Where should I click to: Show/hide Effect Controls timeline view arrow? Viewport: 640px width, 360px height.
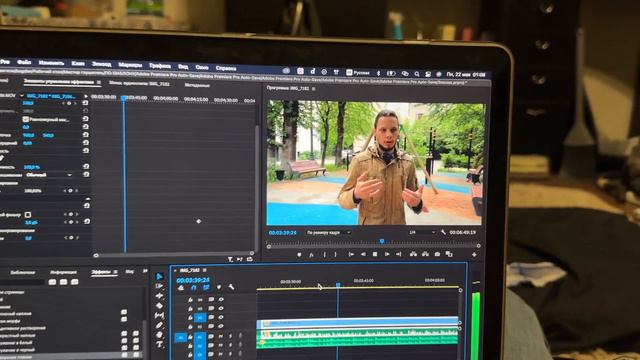(x=85, y=96)
